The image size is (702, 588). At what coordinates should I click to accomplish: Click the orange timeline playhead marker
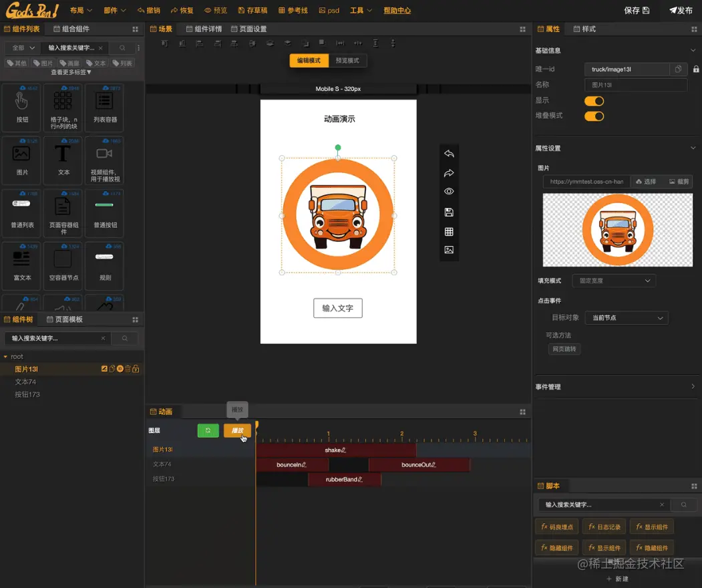[256, 425]
